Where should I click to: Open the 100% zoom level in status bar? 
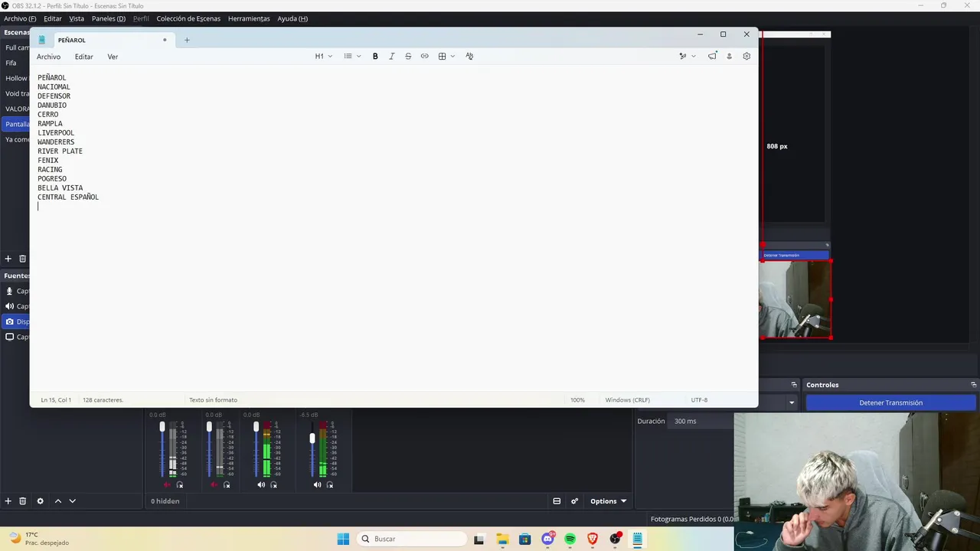click(577, 399)
